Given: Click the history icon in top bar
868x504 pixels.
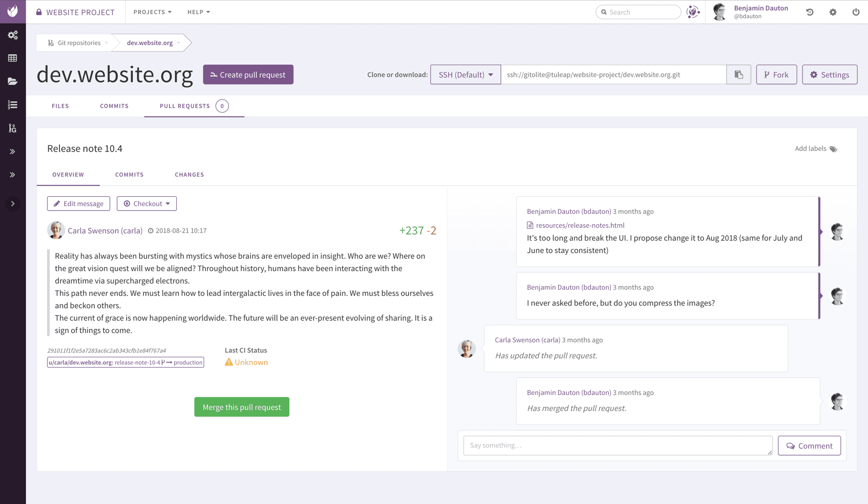Looking at the screenshot, I should [810, 12].
